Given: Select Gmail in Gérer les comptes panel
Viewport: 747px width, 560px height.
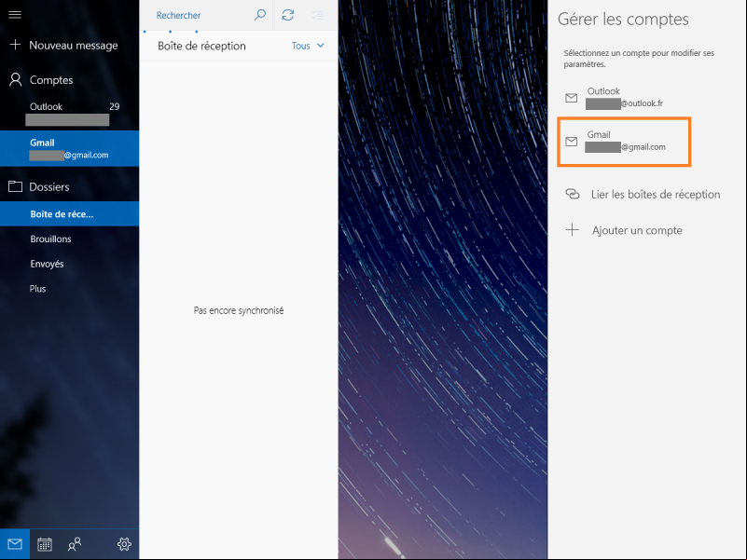Looking at the screenshot, I should point(624,141).
